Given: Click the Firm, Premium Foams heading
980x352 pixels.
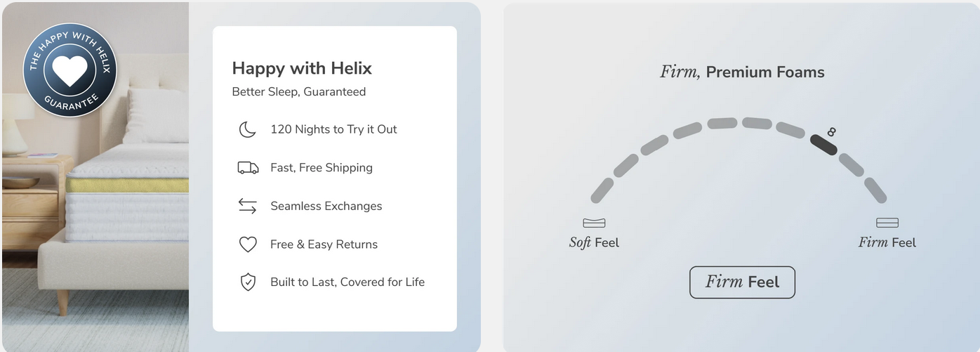Looking at the screenshot, I should [x=742, y=72].
